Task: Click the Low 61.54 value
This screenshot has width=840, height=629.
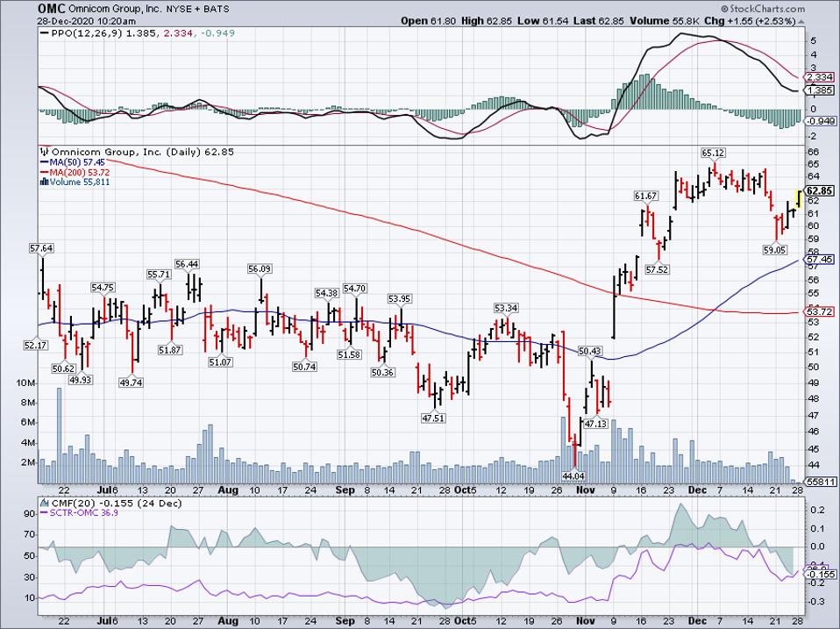Action: [x=541, y=21]
